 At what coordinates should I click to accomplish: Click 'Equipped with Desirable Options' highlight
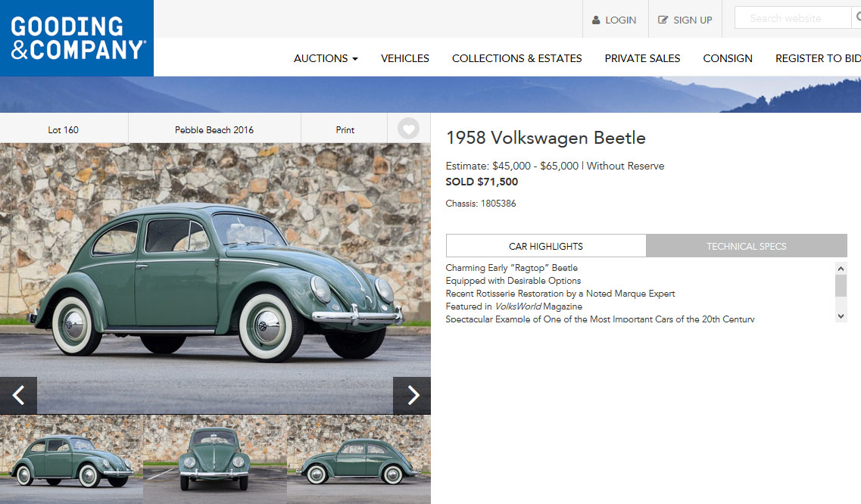click(x=513, y=281)
